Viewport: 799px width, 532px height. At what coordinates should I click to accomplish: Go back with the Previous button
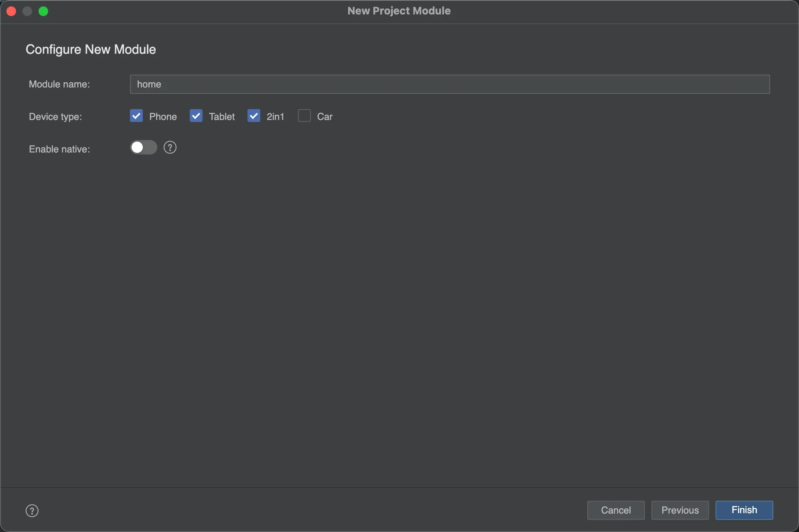[x=680, y=510]
